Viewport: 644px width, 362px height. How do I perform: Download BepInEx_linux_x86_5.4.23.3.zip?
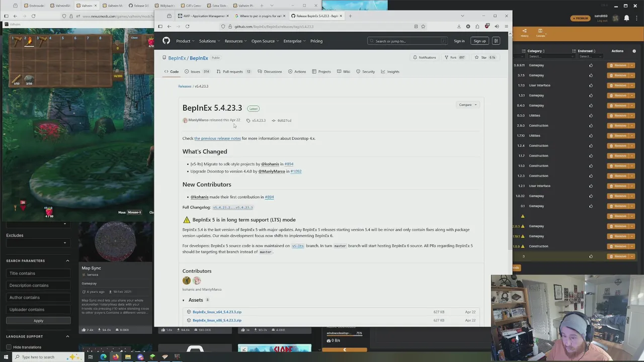coord(217,320)
